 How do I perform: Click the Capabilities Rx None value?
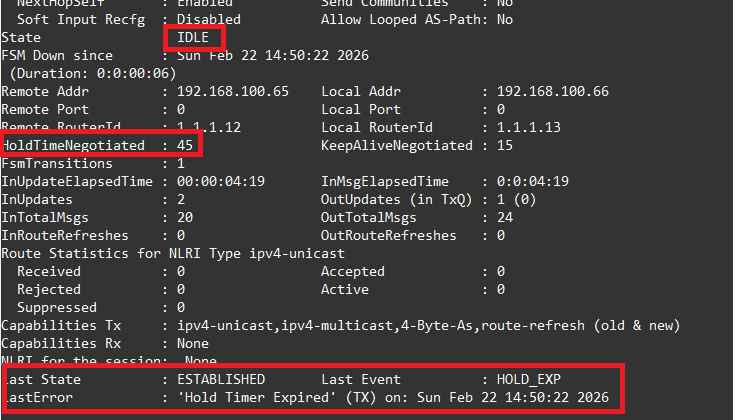pyautogui.click(x=194, y=343)
